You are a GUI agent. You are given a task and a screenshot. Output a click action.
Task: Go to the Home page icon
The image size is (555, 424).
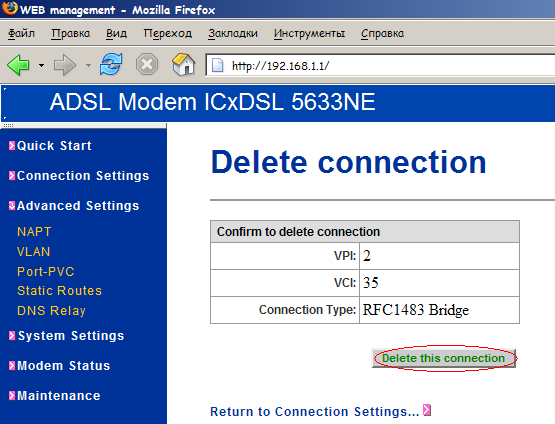click(x=184, y=64)
